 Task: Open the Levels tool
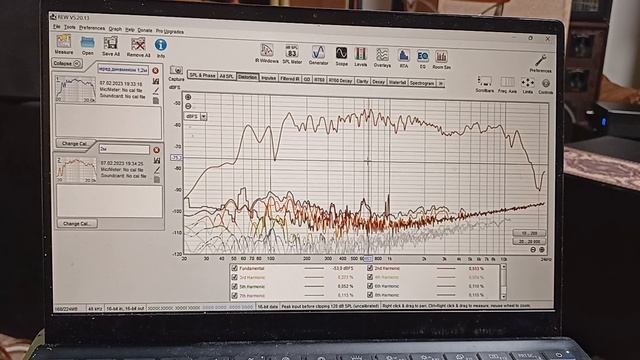360,54
